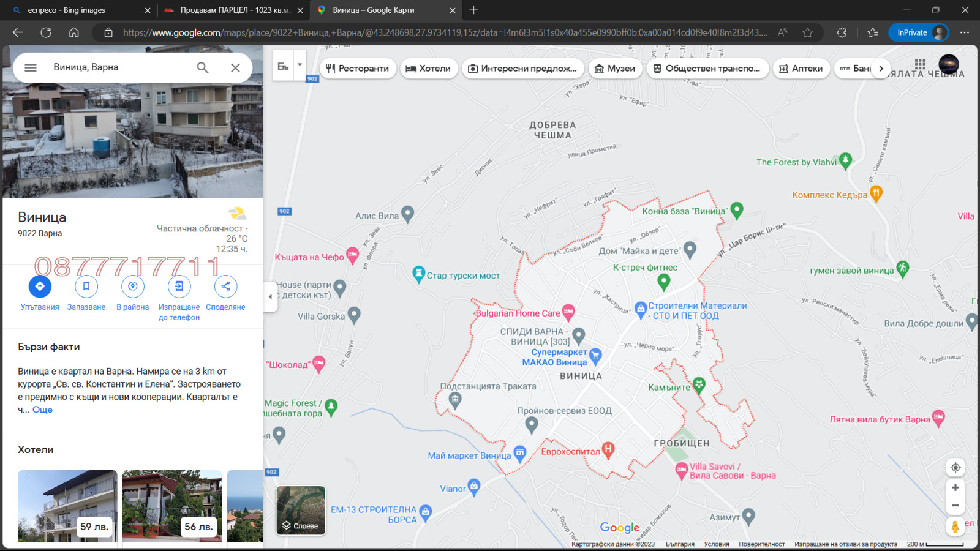Switch to еспресо - Bing images tab

(x=80, y=10)
